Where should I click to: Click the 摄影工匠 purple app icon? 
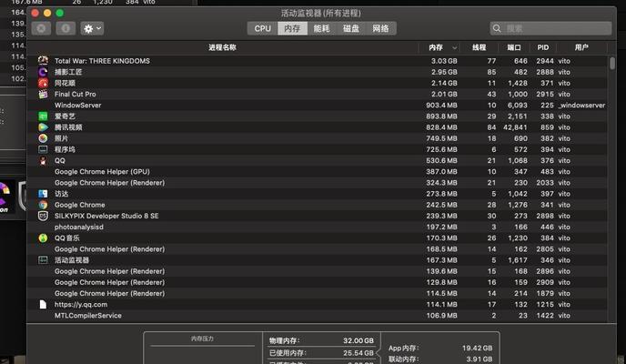43,72
